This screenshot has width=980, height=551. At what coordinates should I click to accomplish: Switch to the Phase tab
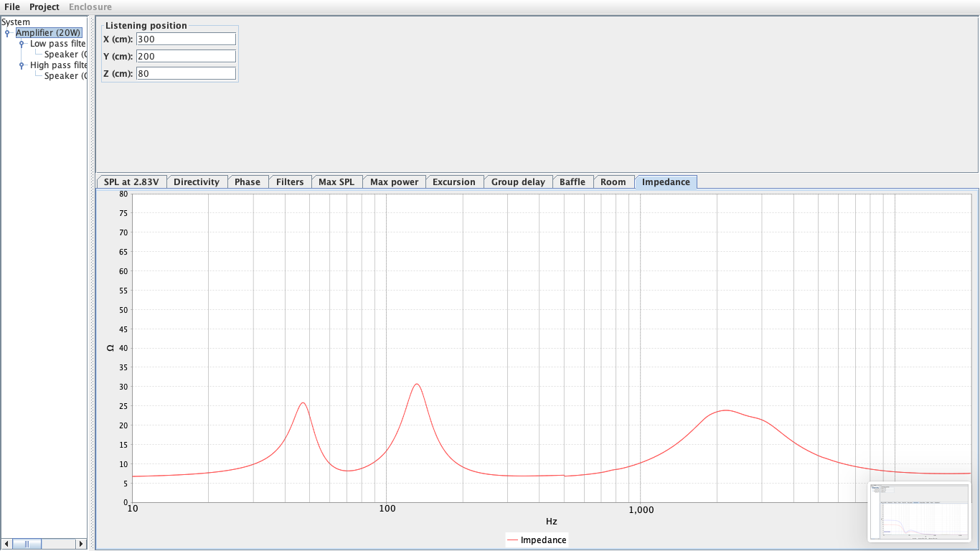(x=248, y=182)
